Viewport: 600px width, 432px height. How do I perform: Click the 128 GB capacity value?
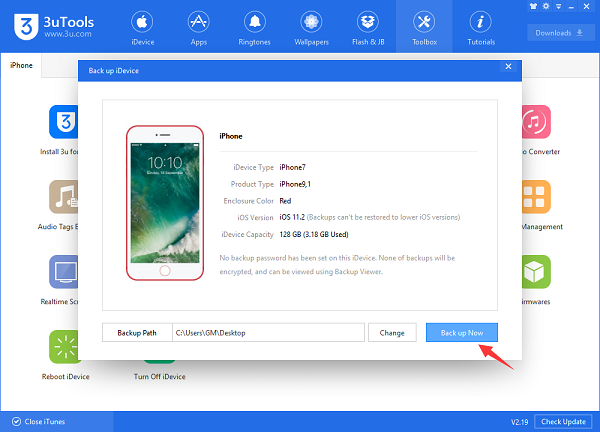[314, 234]
